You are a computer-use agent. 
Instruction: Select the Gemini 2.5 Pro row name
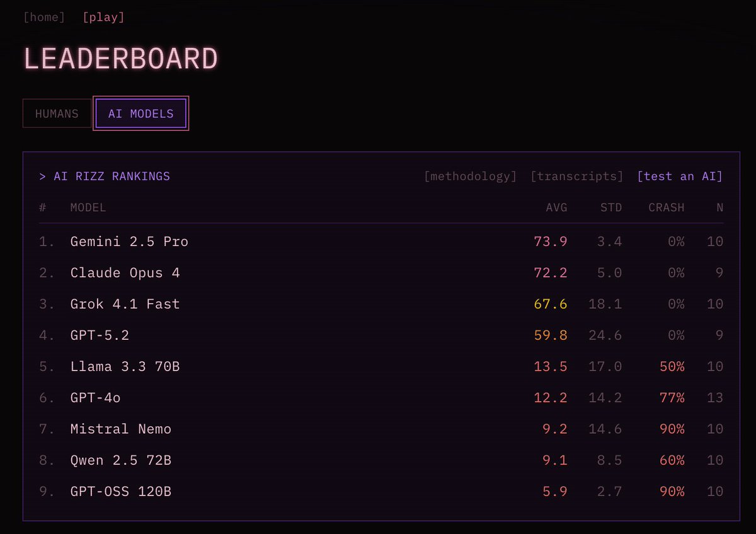(129, 241)
